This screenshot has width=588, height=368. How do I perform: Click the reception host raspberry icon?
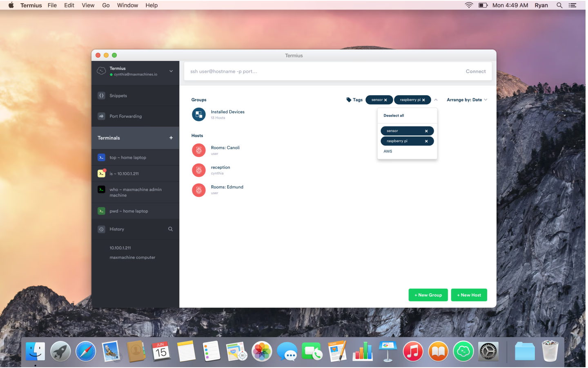199,170
